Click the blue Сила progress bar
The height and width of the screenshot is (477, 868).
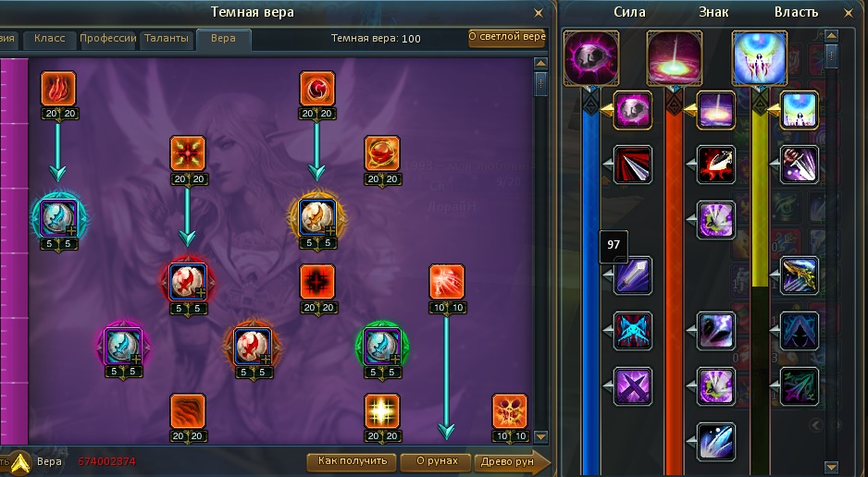(590, 287)
